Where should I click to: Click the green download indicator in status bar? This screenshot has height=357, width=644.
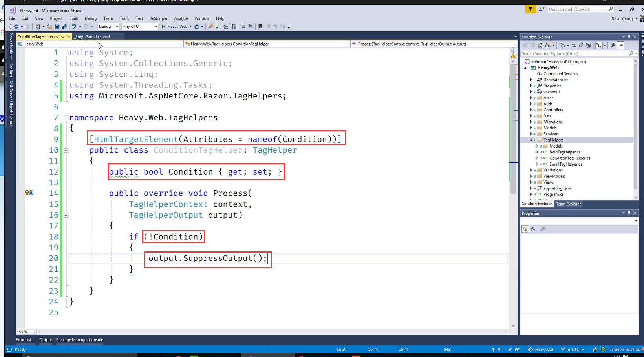pos(603,349)
